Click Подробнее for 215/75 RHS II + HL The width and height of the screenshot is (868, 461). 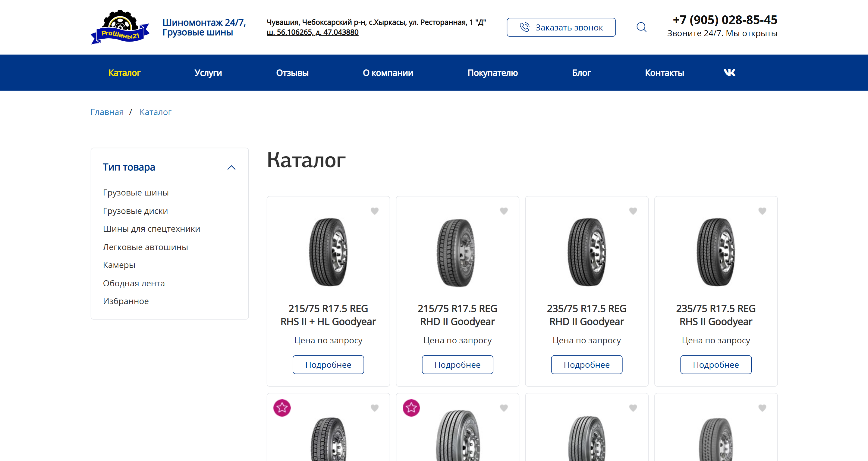(328, 364)
